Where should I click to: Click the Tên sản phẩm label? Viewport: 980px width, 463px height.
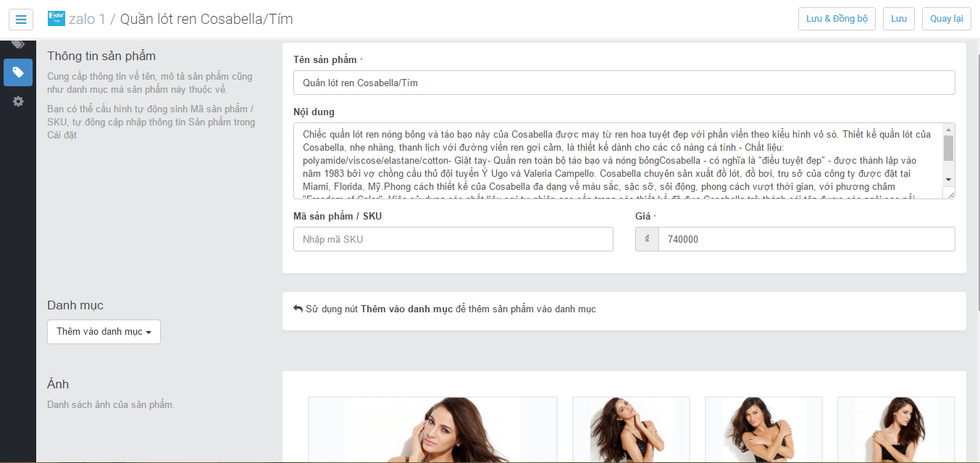[x=325, y=59]
